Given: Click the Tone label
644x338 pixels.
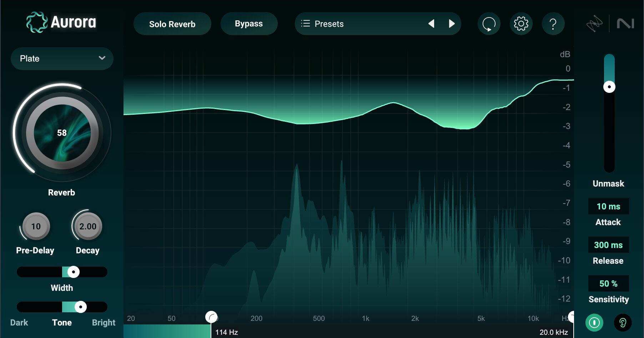Looking at the screenshot, I should pyautogui.click(x=62, y=323).
